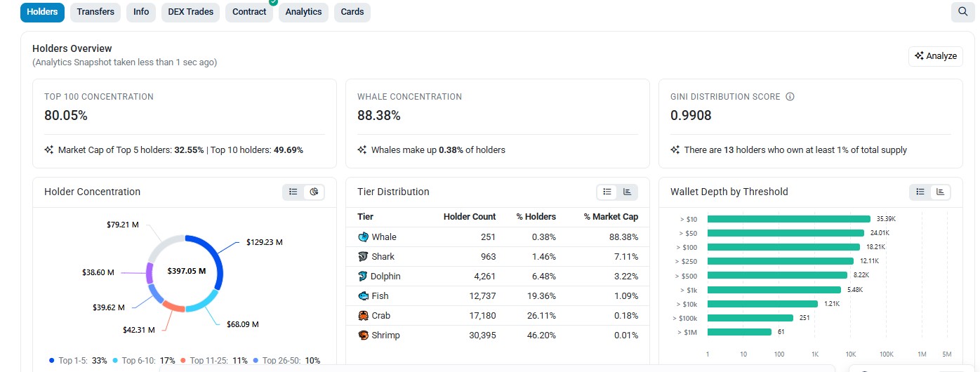Click the % Market Cap column header
The width and height of the screenshot is (980, 372).
[x=611, y=217]
